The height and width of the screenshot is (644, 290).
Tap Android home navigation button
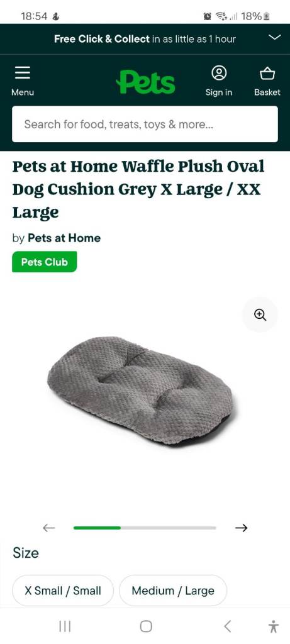coord(146,626)
